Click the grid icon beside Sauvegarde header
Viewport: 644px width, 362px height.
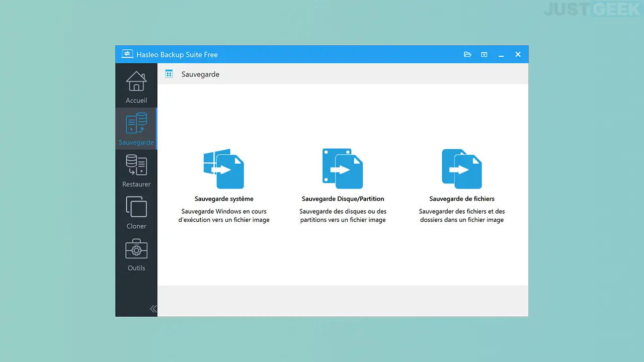(169, 74)
